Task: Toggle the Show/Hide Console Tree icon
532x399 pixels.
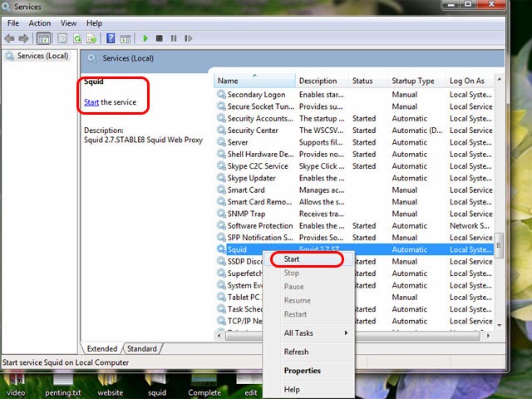Action: coord(43,38)
